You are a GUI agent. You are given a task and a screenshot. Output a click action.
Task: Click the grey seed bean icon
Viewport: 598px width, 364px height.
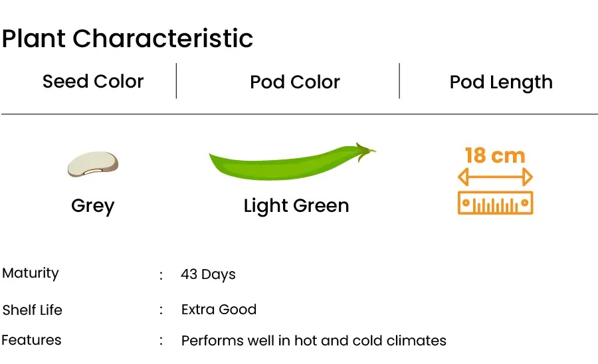click(x=93, y=164)
